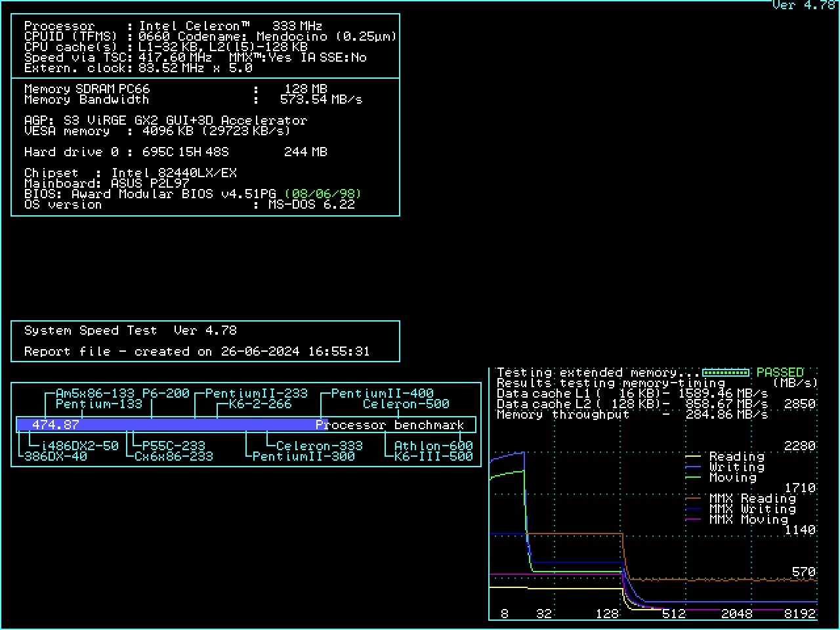
Task: Select the chipset 'Intel 82440LX/EX' text
Action: pos(174,173)
